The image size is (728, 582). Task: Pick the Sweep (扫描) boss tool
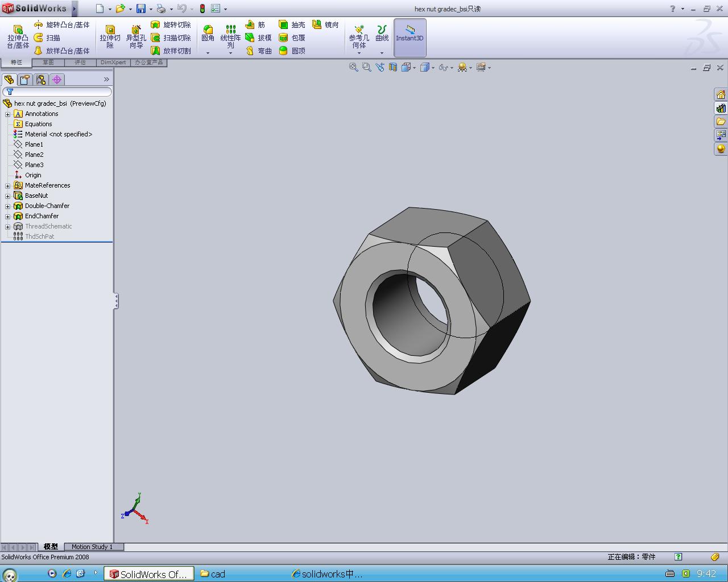[47, 38]
